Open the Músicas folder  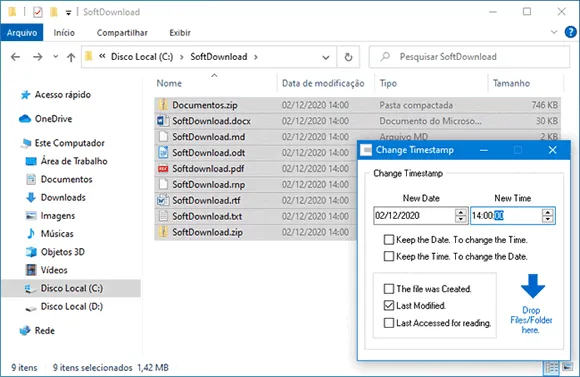tap(57, 233)
